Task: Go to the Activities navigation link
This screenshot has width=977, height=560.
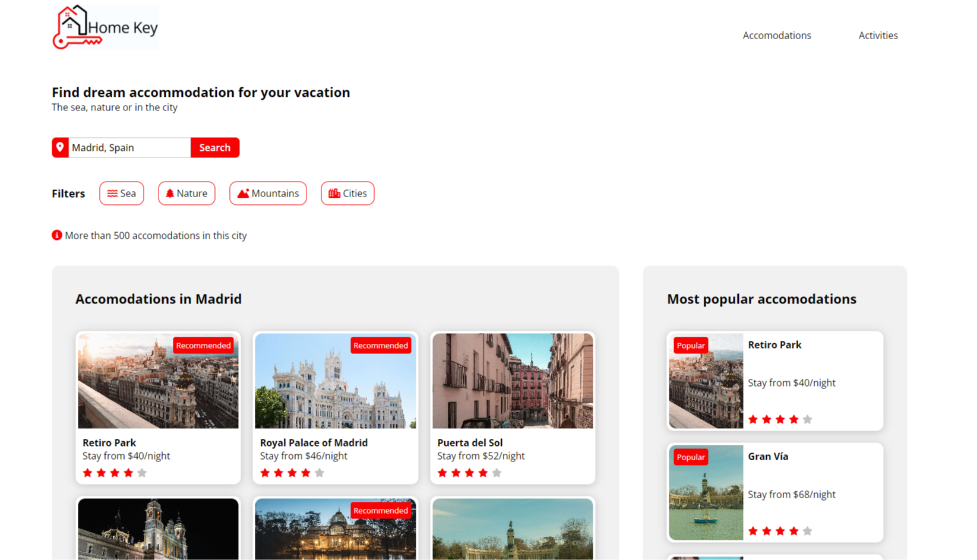Action: point(878,36)
